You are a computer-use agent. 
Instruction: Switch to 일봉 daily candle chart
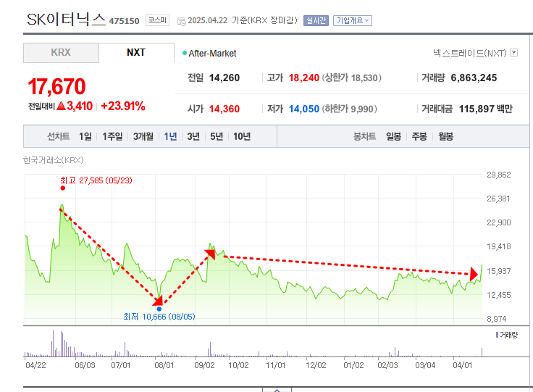click(394, 137)
